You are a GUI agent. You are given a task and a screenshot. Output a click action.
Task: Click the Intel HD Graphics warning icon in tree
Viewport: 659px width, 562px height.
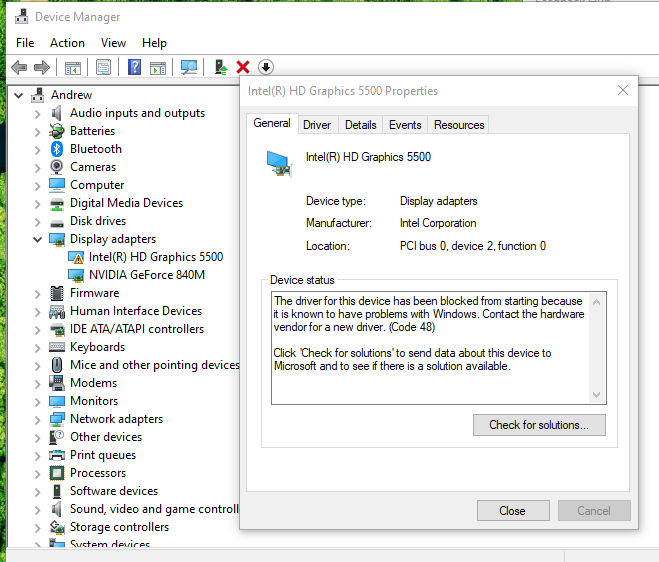76,257
